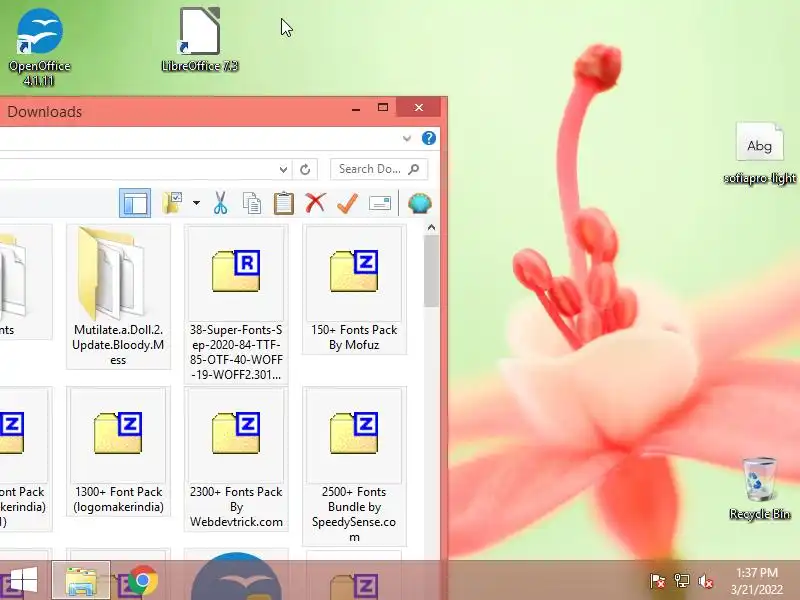Toggle the preview pane layout button

pyautogui.click(x=135, y=203)
